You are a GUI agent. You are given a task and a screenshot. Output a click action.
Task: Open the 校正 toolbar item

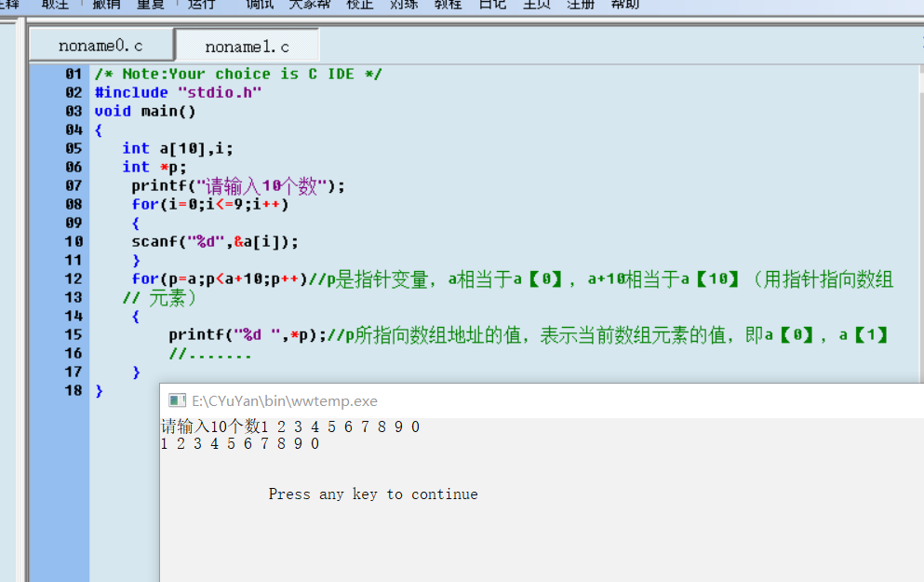point(360,4)
